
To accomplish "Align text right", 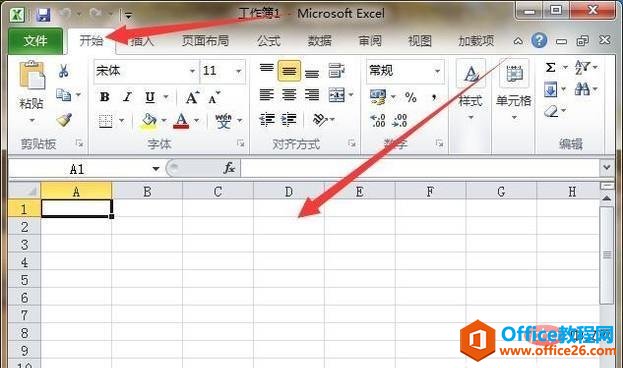I will (x=312, y=95).
